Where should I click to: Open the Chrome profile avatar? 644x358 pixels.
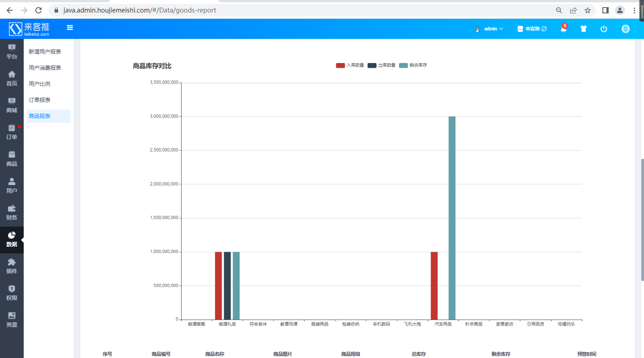coord(620,10)
